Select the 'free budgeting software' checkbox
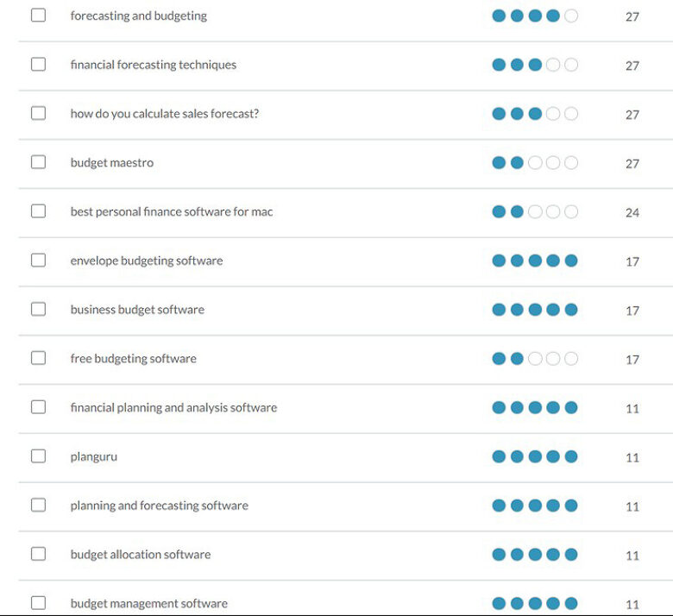 (x=38, y=357)
